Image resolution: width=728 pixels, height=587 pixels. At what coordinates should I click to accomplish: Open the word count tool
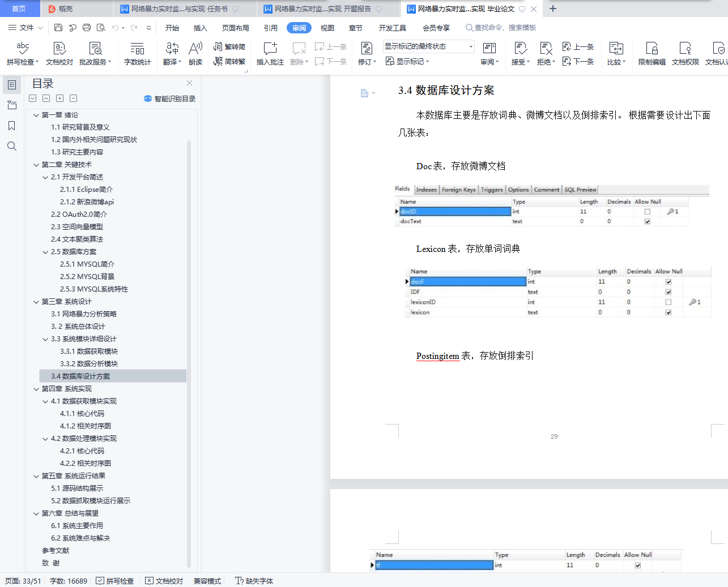pyautogui.click(x=137, y=54)
